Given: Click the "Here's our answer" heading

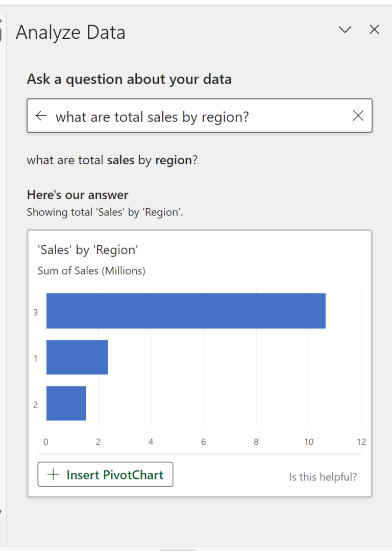Looking at the screenshot, I should pyautogui.click(x=78, y=195).
